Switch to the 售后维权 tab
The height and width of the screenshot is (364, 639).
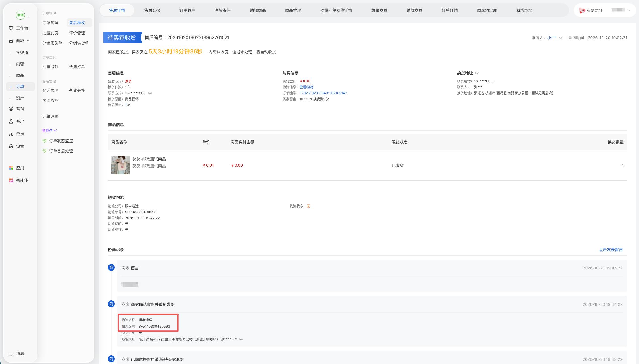tap(152, 10)
